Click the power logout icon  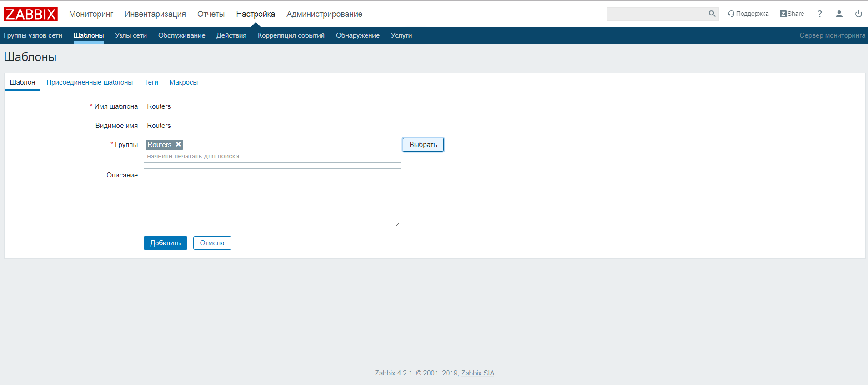858,14
